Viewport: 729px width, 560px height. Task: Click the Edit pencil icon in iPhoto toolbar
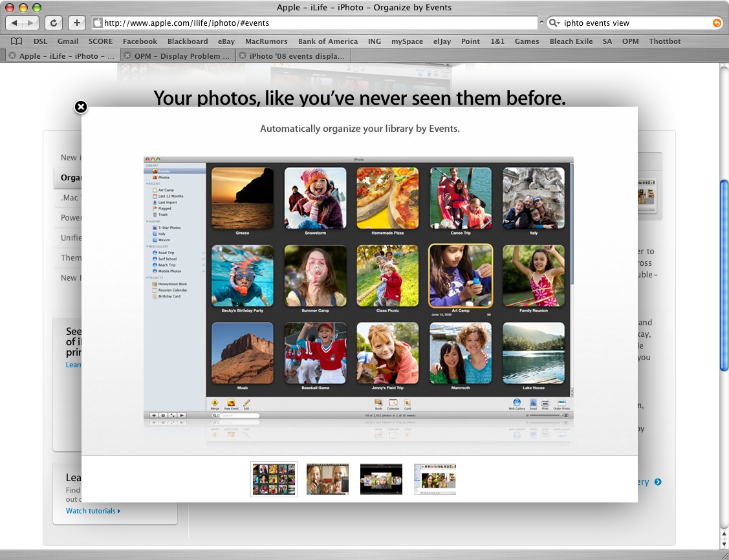point(246,404)
